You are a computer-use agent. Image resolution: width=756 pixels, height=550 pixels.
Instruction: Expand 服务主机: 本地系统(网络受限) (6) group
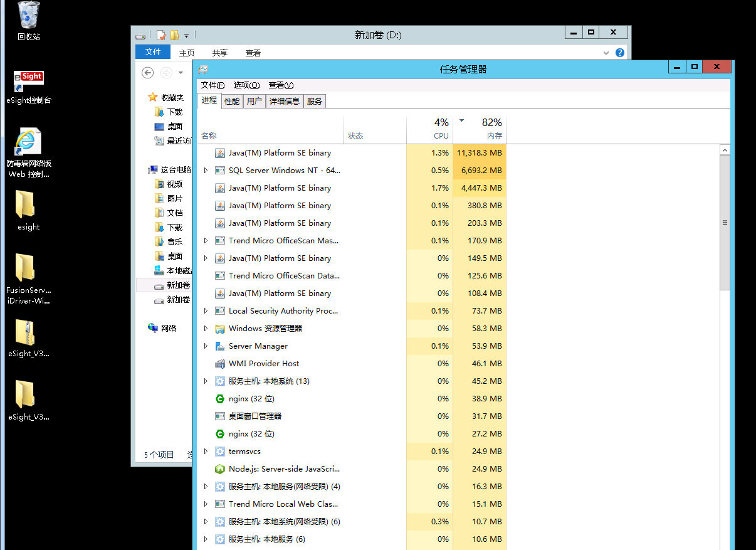206,522
